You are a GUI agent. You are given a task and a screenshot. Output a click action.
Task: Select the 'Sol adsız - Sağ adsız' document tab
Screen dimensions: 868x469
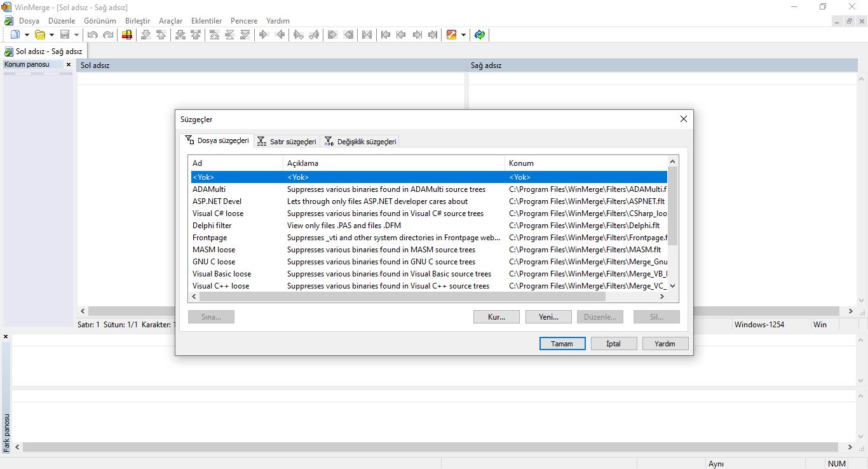[43, 51]
